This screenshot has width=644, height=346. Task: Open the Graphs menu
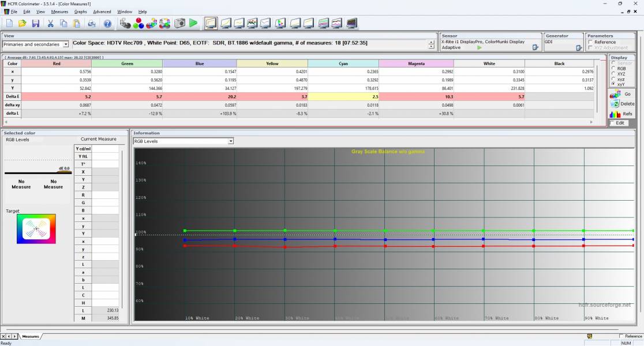[x=81, y=12]
